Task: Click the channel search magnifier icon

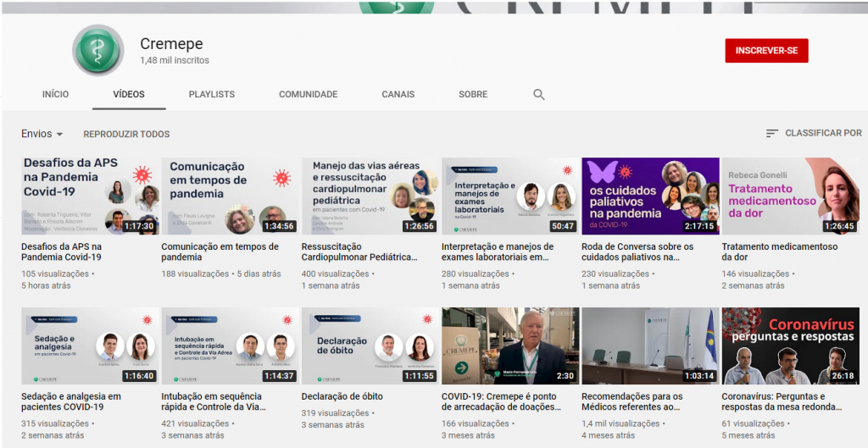Action: 539,95
